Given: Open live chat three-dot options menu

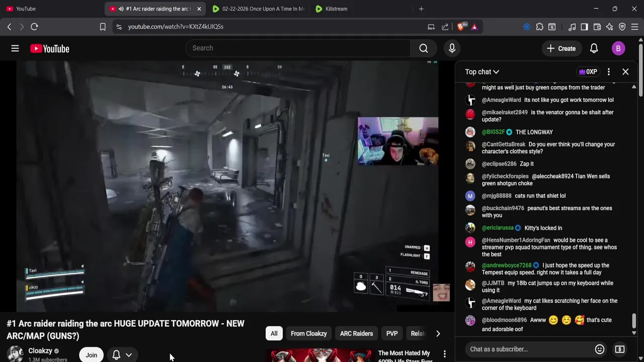Looking at the screenshot, I should click(609, 72).
